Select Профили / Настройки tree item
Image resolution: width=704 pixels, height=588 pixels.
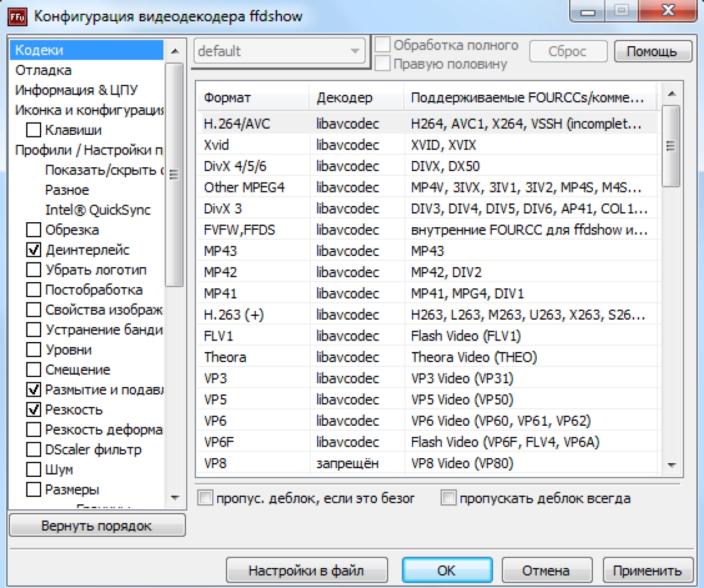point(89,150)
